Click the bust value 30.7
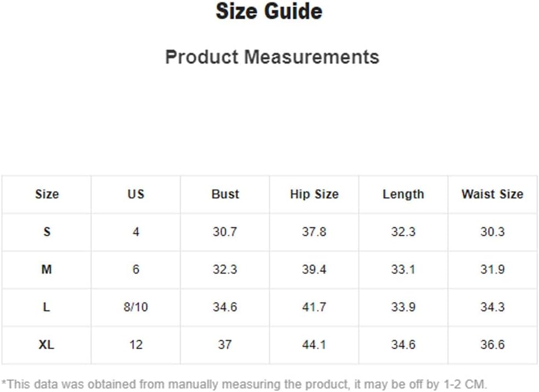The width and height of the screenshot is (539, 392). click(225, 232)
